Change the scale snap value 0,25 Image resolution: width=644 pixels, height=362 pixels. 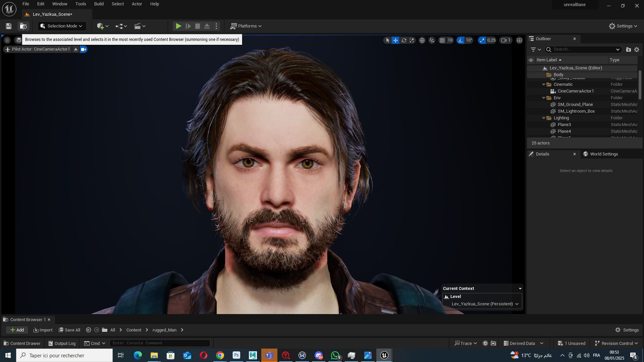(491, 40)
